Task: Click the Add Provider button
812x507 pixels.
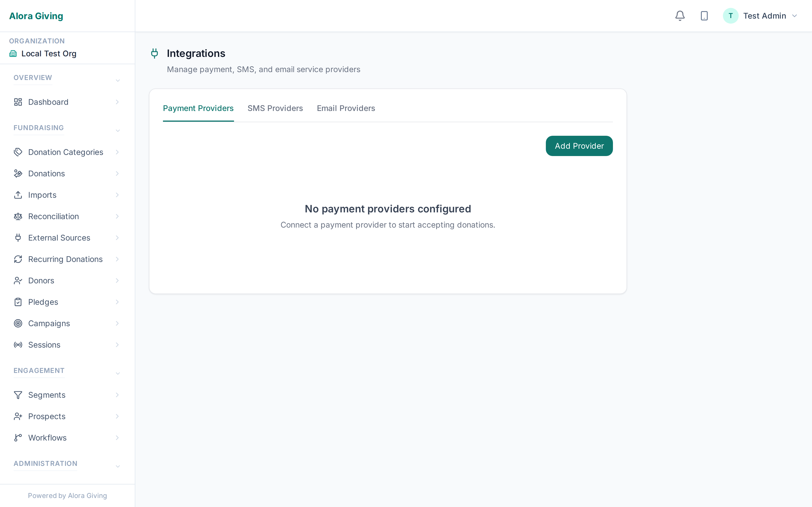Action: click(579, 146)
